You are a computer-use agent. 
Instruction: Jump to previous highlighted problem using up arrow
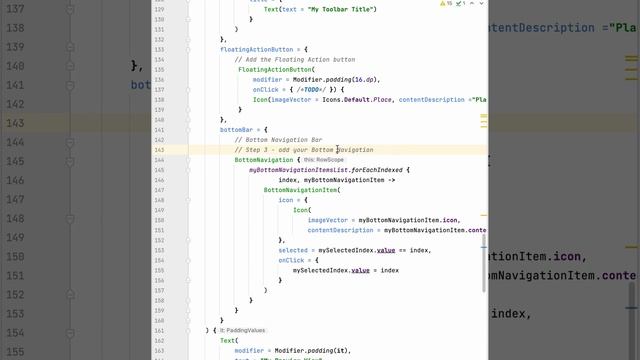pyautogui.click(x=472, y=3)
